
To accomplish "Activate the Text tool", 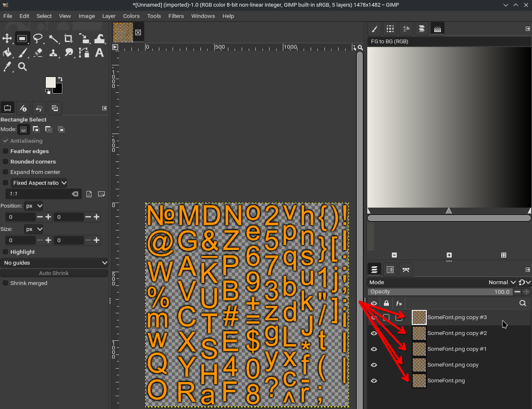I will pyautogui.click(x=99, y=53).
